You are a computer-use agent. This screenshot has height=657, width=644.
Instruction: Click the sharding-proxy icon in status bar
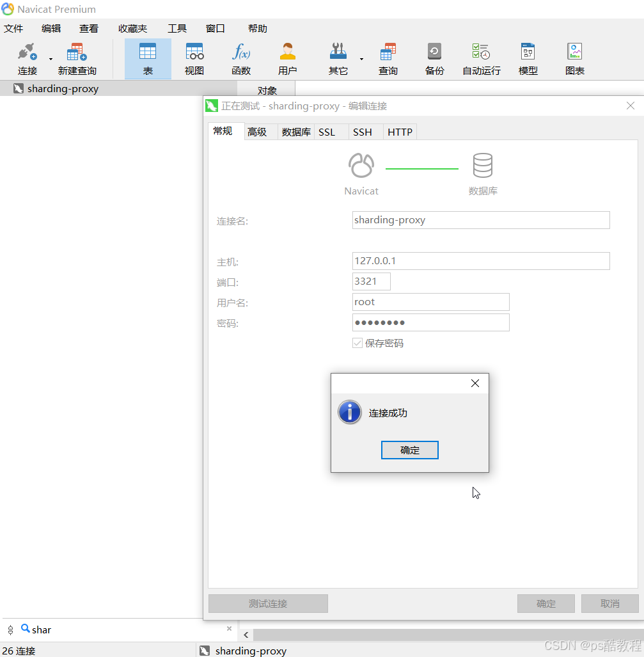pyautogui.click(x=205, y=651)
